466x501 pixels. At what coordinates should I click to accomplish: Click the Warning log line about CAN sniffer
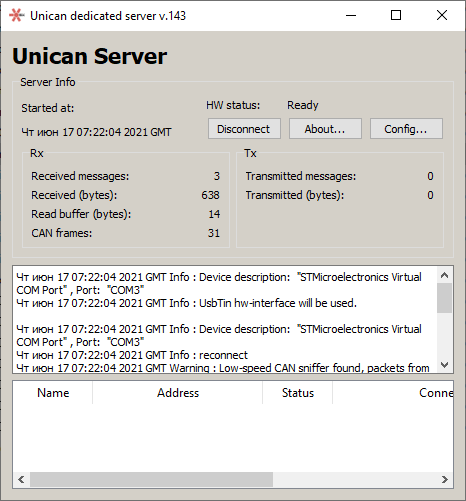223,368
